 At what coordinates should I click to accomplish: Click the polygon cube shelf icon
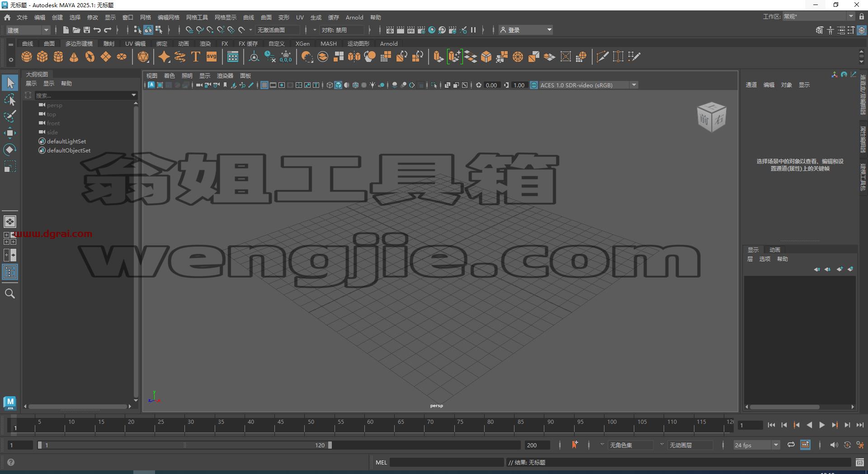coord(42,57)
